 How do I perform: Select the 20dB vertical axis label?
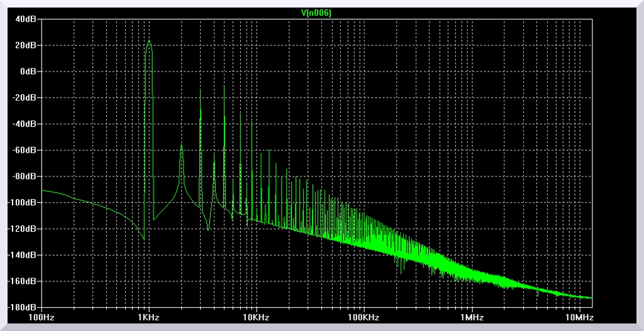[27, 45]
